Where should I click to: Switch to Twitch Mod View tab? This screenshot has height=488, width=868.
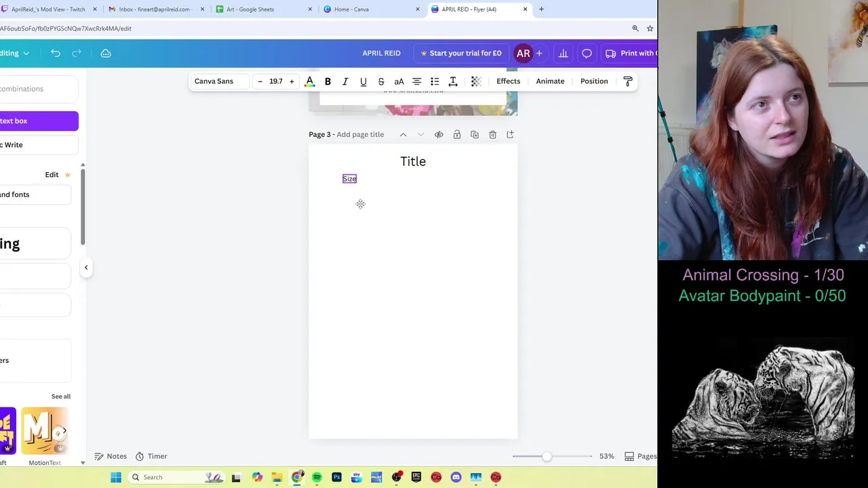tap(48, 9)
